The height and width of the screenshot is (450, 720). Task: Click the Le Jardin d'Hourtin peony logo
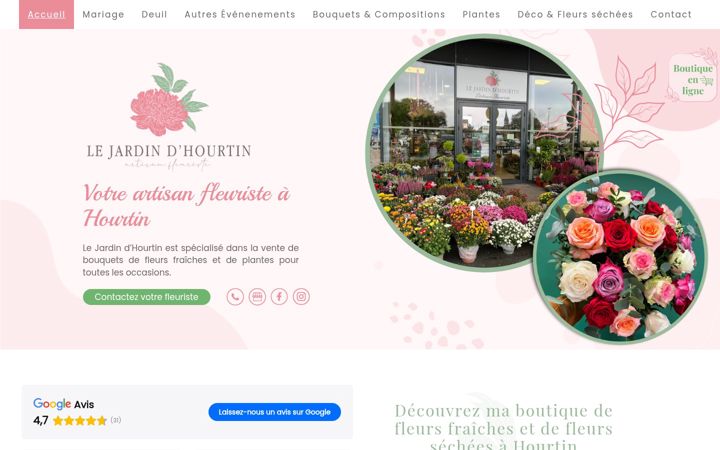coord(169,117)
